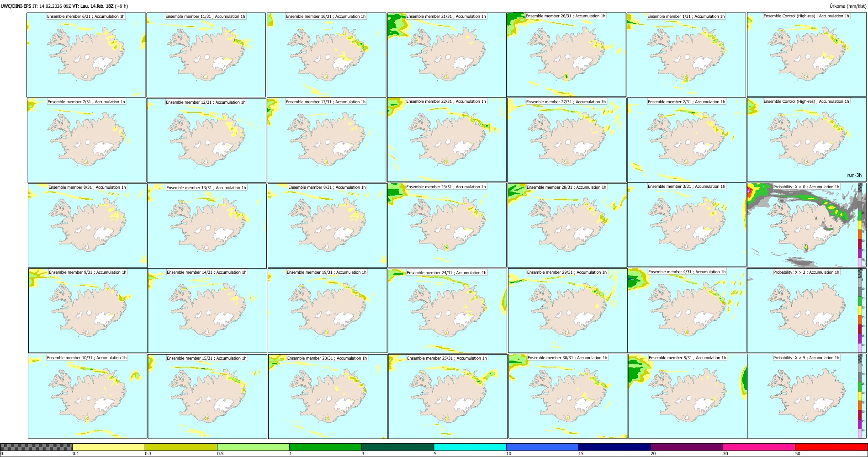The height and width of the screenshot is (457, 868).
Task: Click the '50' tick label on bottom legend
Action: tap(798, 454)
